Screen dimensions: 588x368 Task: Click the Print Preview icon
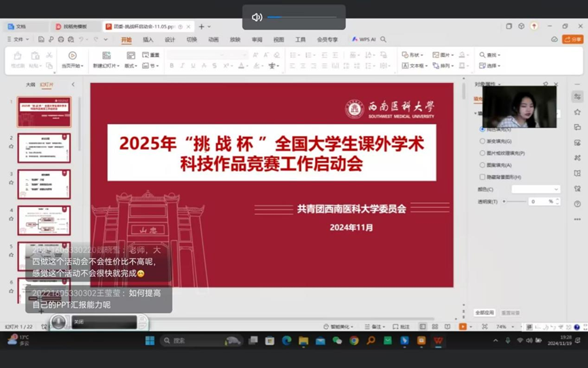click(71, 40)
